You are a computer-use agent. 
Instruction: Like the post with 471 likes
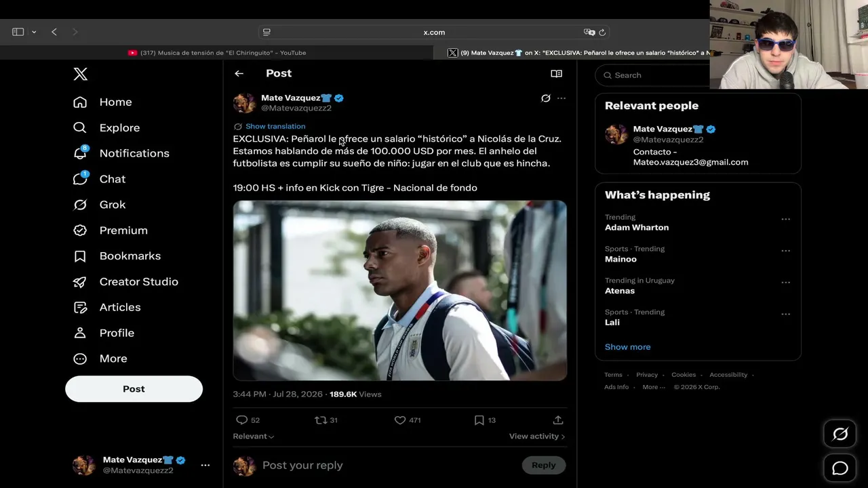(400, 420)
